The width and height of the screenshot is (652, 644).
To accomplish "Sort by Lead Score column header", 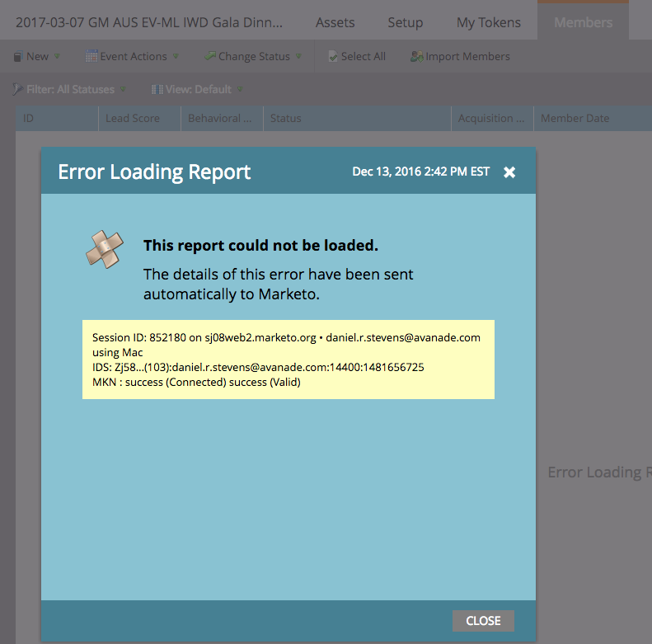I will coord(140,119).
